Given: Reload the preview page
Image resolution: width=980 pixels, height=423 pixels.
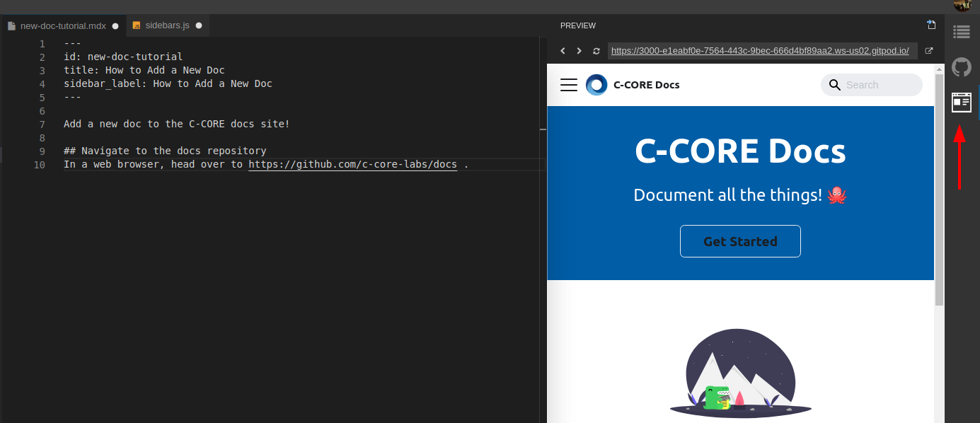Looking at the screenshot, I should coord(596,51).
